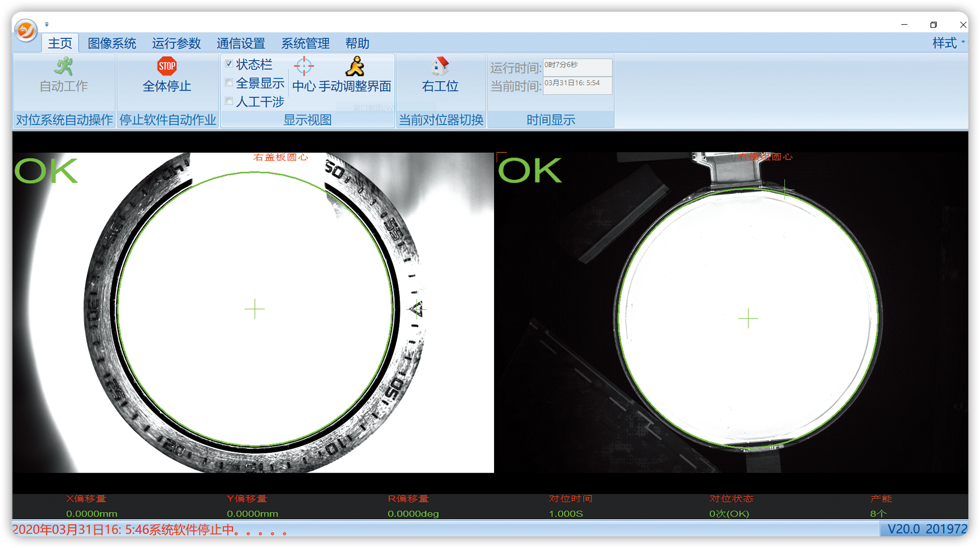Click the orange application logo button
The image size is (980, 548).
click(x=26, y=30)
